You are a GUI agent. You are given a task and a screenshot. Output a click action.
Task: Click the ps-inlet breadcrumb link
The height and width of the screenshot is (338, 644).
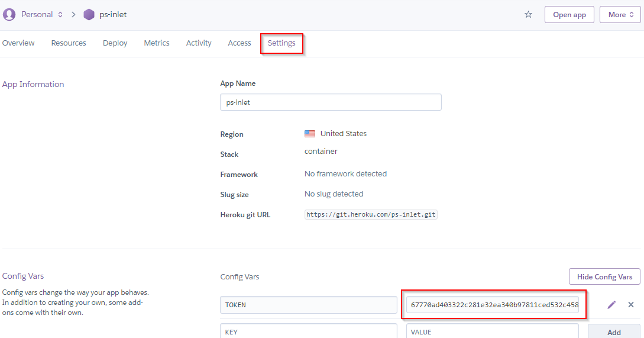(113, 14)
